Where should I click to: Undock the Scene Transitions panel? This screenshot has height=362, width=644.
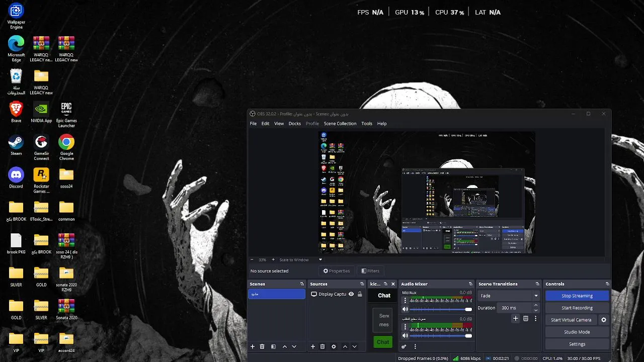click(537, 284)
